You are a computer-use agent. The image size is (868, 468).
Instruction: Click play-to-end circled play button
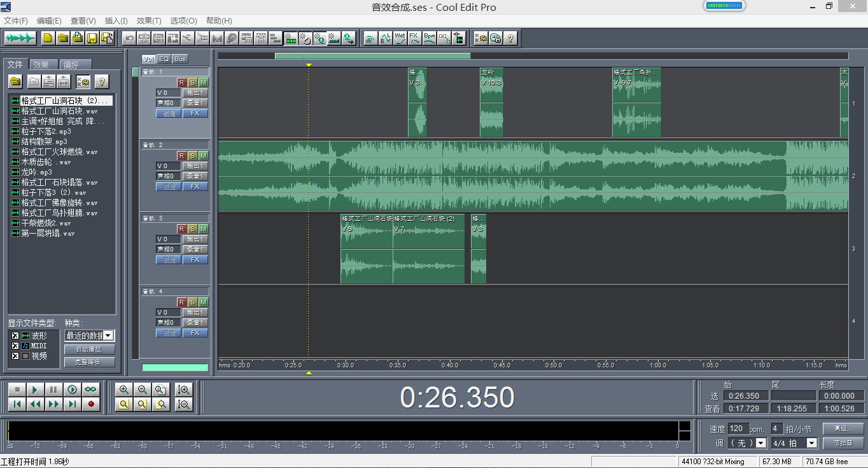73,390
